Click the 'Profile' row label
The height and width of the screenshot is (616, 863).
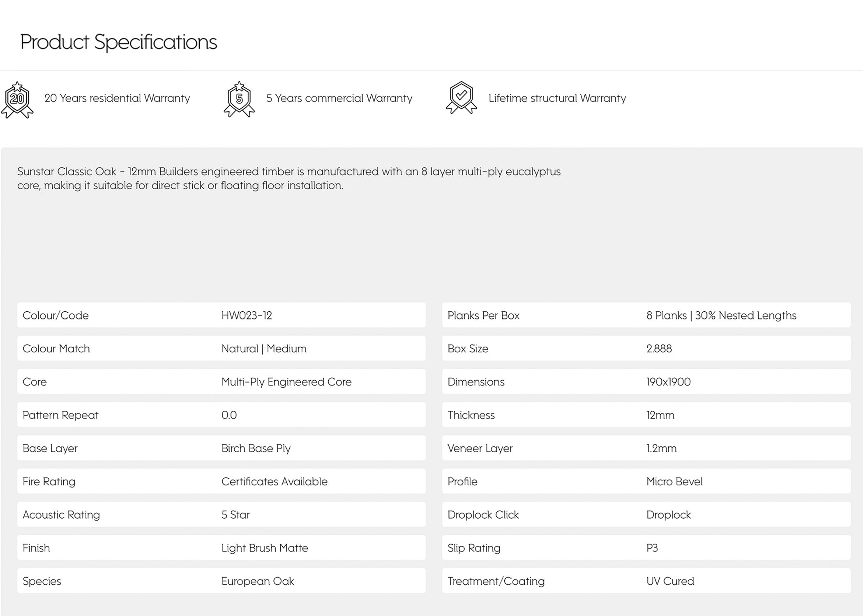click(462, 482)
